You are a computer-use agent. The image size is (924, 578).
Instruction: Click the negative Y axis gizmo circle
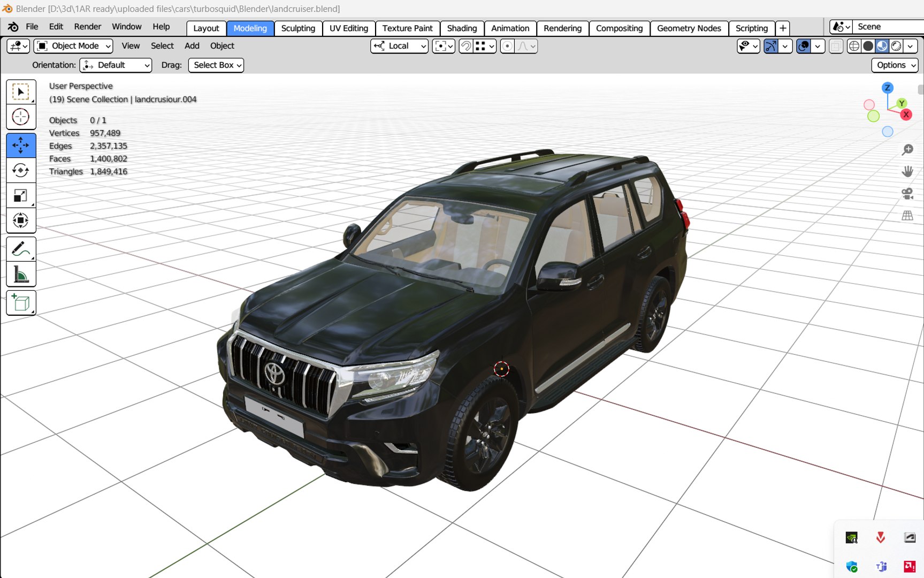(873, 116)
